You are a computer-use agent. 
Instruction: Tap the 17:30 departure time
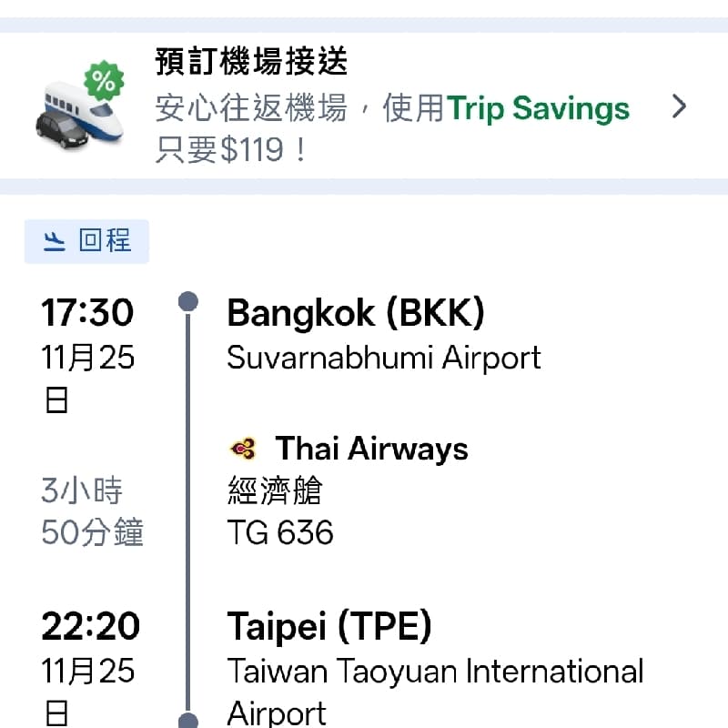point(87,312)
